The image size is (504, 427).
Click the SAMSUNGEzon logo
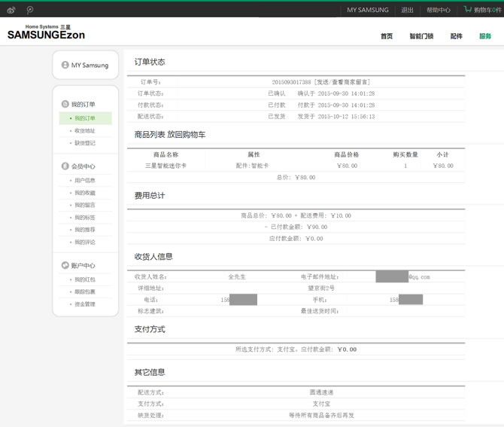[46, 32]
